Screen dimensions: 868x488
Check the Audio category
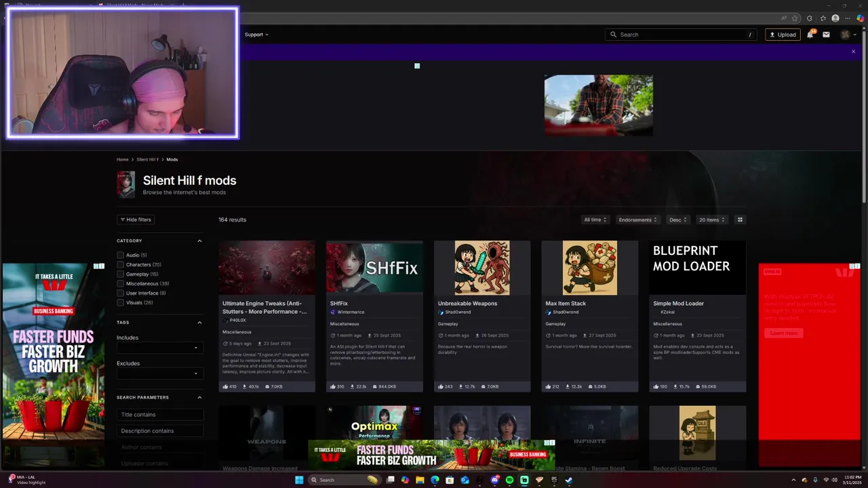tap(120, 256)
